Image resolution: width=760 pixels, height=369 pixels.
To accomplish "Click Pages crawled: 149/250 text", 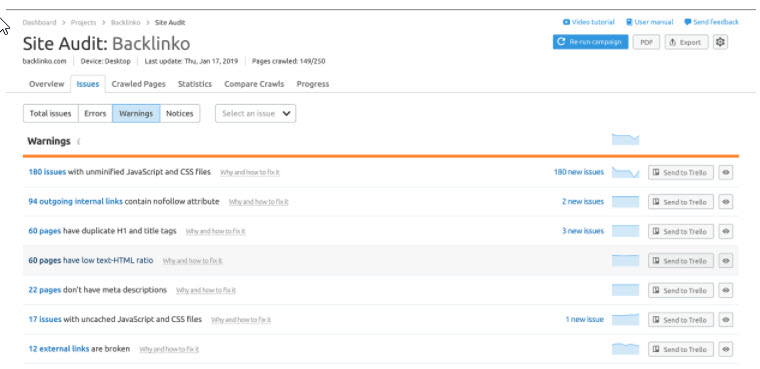I will [x=288, y=61].
